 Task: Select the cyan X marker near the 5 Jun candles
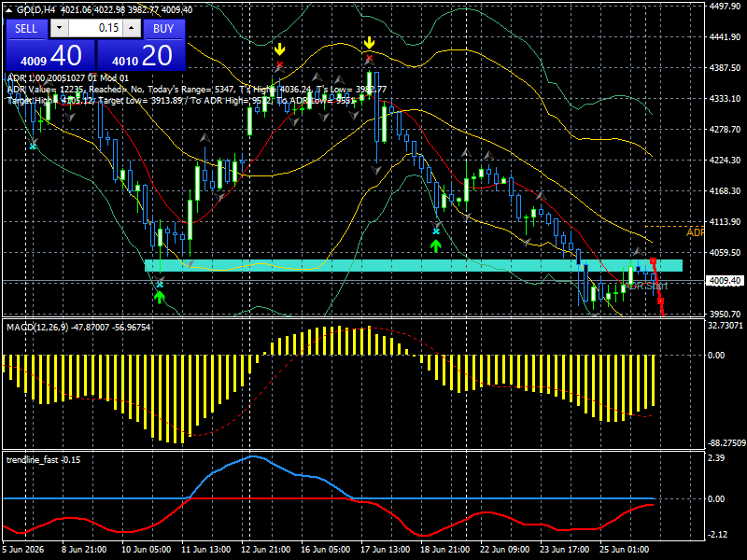coord(33,147)
